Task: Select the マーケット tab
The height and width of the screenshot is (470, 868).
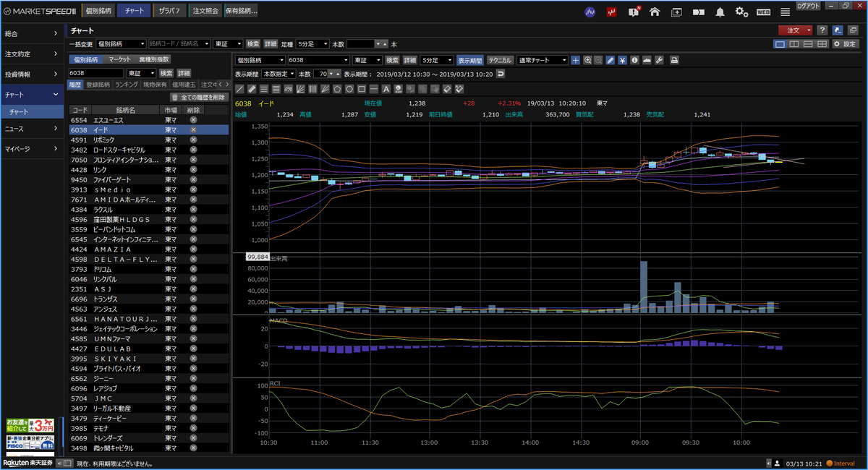Action: (120, 59)
